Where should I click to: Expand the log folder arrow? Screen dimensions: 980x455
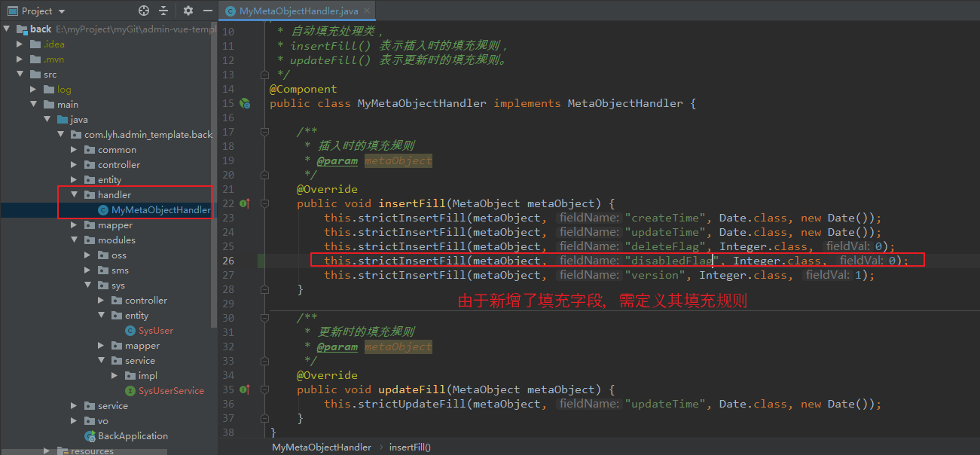34,90
